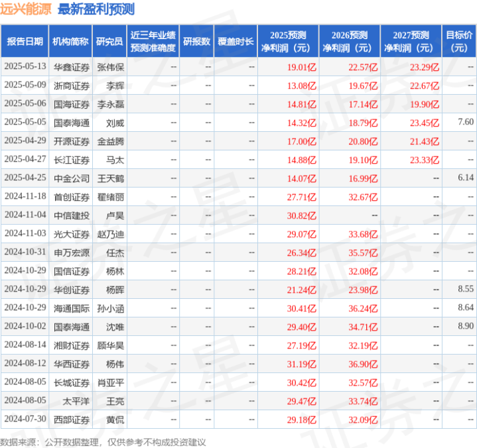Click the 2027预测净利润 header
The image size is (477, 448).
(411, 41)
